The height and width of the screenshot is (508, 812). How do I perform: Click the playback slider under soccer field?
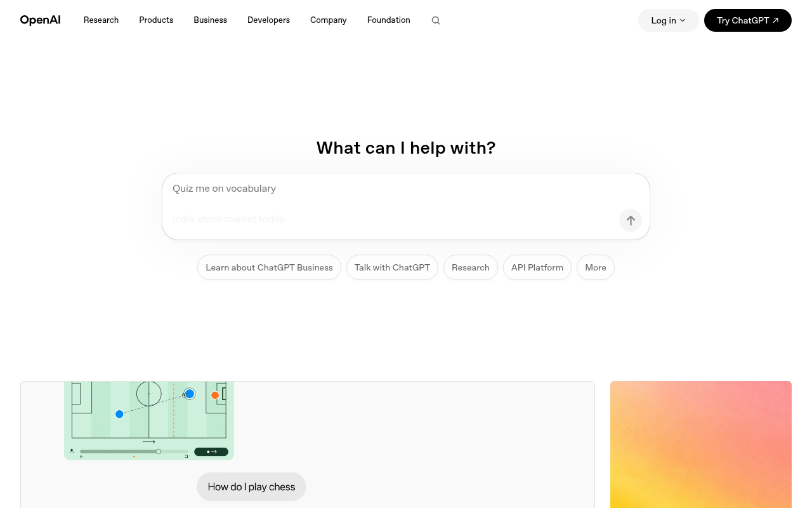point(134,451)
